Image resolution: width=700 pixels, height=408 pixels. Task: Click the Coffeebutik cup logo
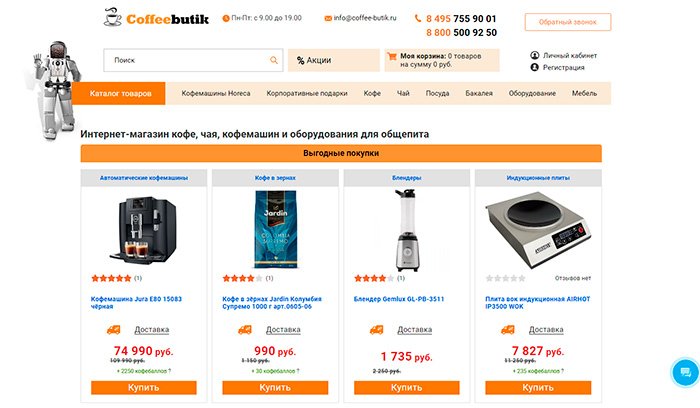point(112,17)
